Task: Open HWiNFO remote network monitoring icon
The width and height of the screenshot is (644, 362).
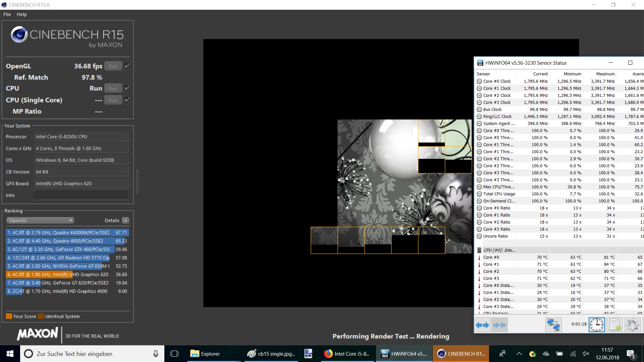Action: (x=553, y=325)
